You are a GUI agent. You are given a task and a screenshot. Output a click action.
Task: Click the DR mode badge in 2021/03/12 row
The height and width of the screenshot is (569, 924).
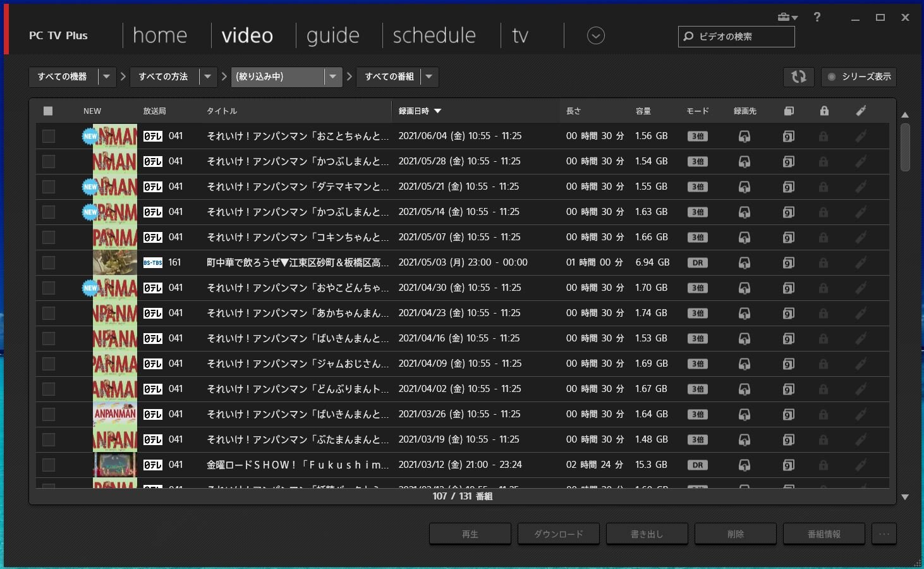[x=697, y=465]
